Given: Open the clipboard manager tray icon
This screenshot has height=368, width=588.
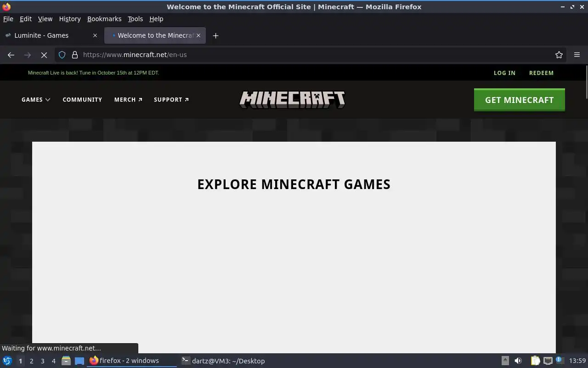Looking at the screenshot, I should pos(535,361).
